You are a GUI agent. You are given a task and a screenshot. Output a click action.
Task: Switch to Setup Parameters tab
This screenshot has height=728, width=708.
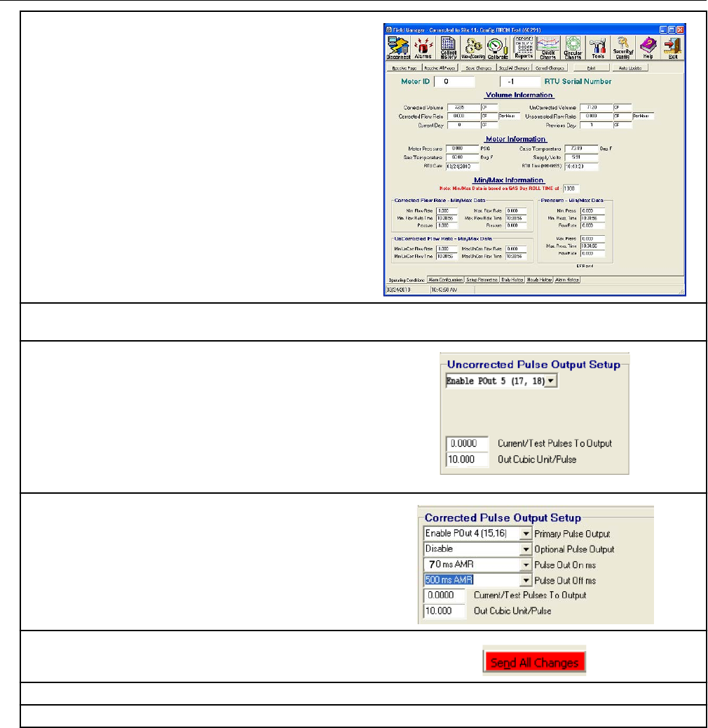pos(482,280)
